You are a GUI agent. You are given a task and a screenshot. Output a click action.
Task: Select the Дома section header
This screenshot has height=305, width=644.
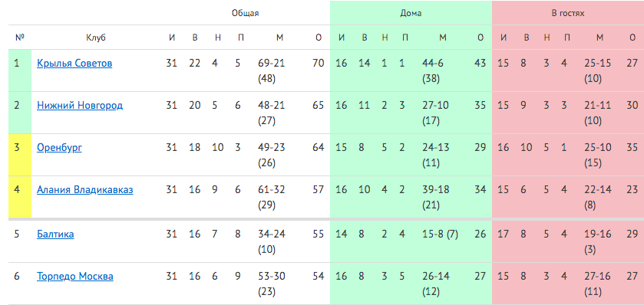pyautogui.click(x=411, y=13)
